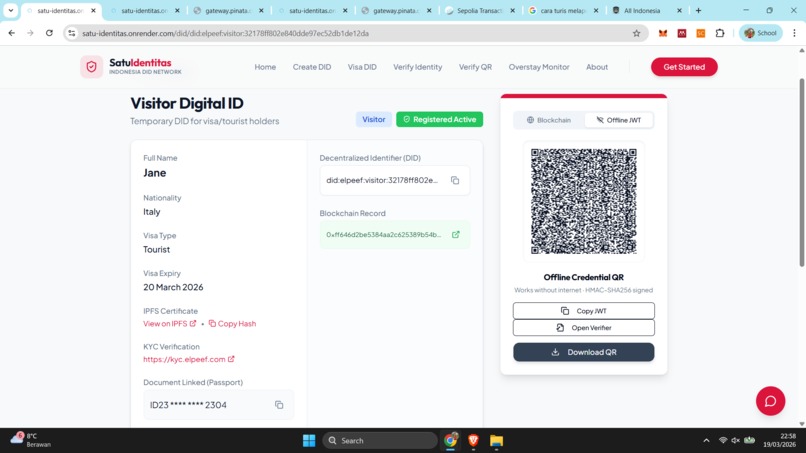Open Chrome from the taskbar
The height and width of the screenshot is (453, 806).
pyautogui.click(x=450, y=441)
